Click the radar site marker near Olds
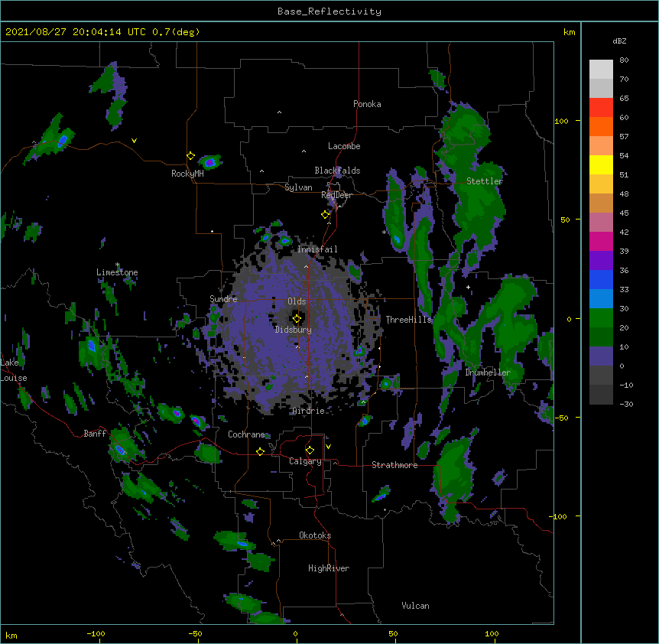Screen dimensions: 659x644 pos(297,319)
